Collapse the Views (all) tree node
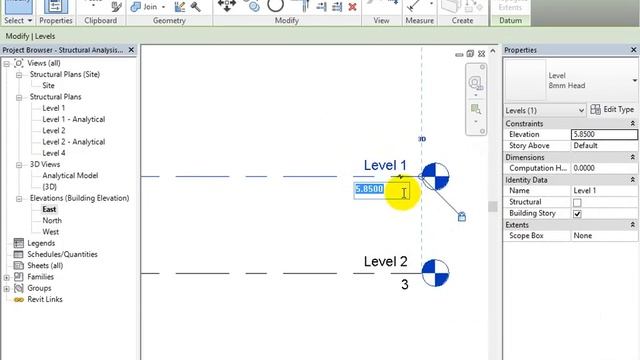Screen dimensions: 640x360 [x=7, y=64]
